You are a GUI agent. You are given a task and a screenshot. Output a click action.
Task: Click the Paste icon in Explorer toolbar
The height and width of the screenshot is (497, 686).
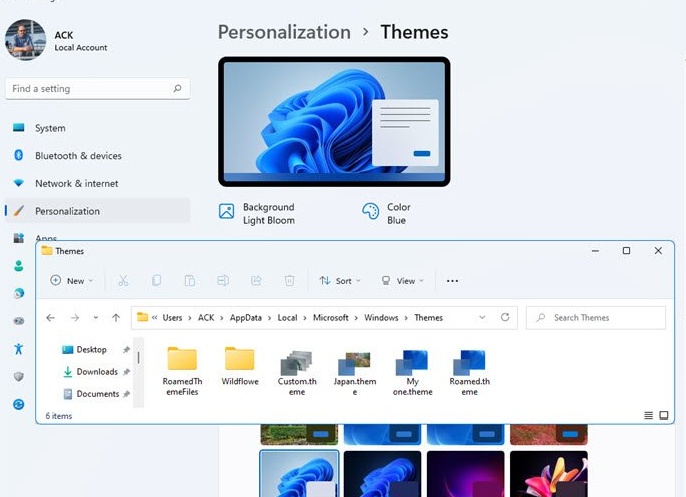(x=189, y=280)
